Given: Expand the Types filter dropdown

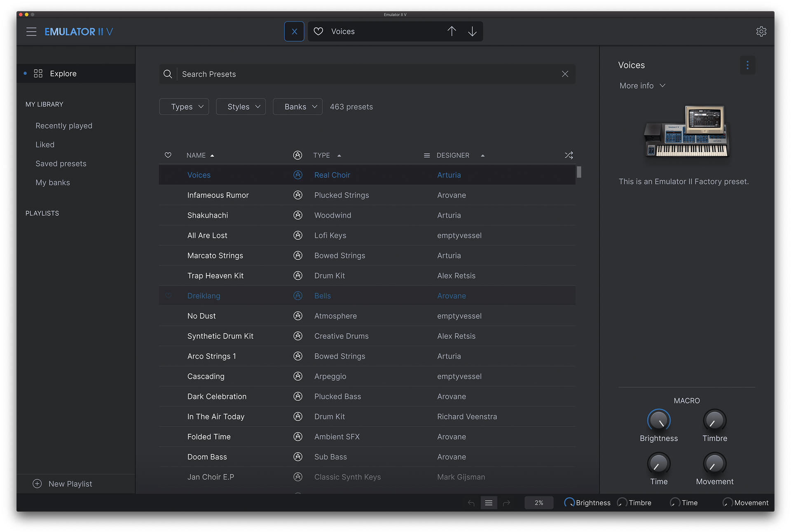Looking at the screenshot, I should (x=184, y=107).
